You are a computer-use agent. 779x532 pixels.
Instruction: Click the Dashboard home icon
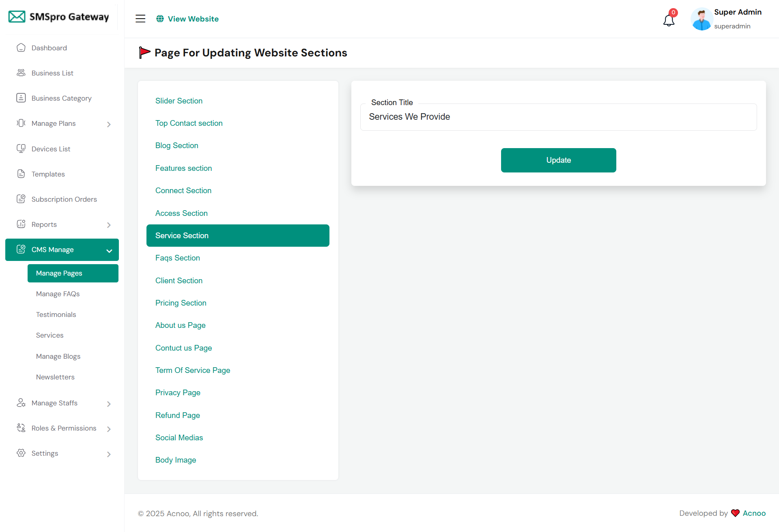(21, 48)
